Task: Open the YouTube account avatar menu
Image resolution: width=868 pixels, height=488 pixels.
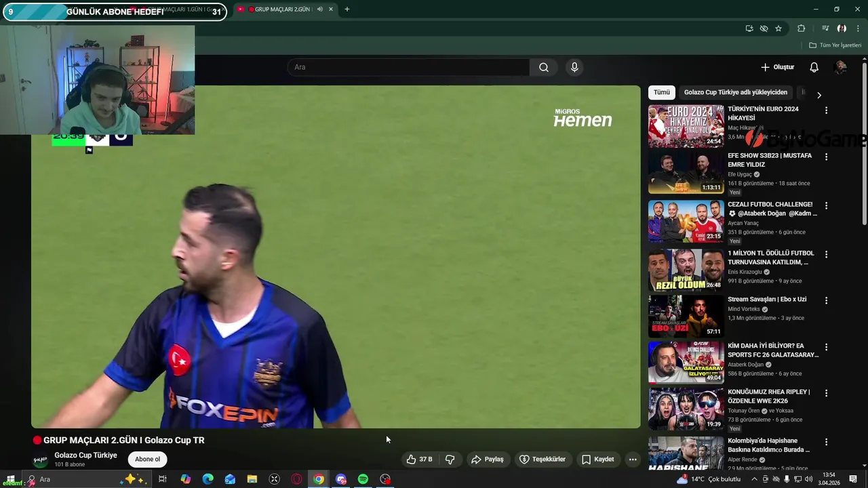Action: [x=841, y=67]
